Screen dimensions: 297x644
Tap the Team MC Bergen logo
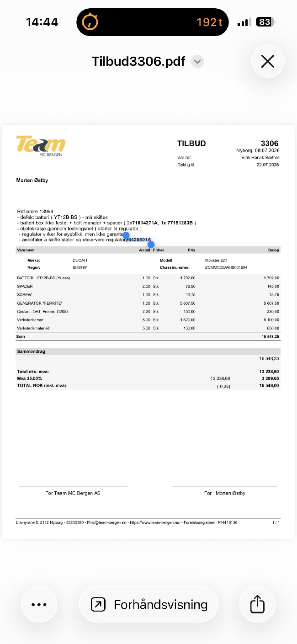(x=41, y=146)
